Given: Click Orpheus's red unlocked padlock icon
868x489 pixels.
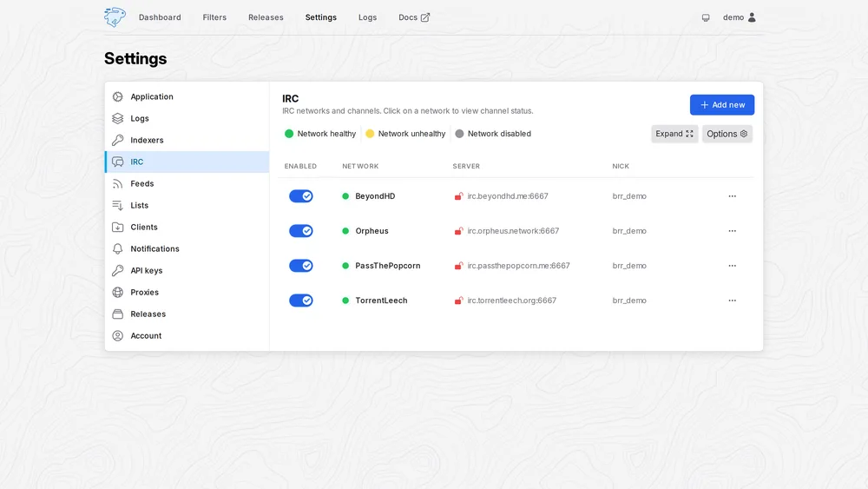Looking at the screenshot, I should tap(458, 231).
